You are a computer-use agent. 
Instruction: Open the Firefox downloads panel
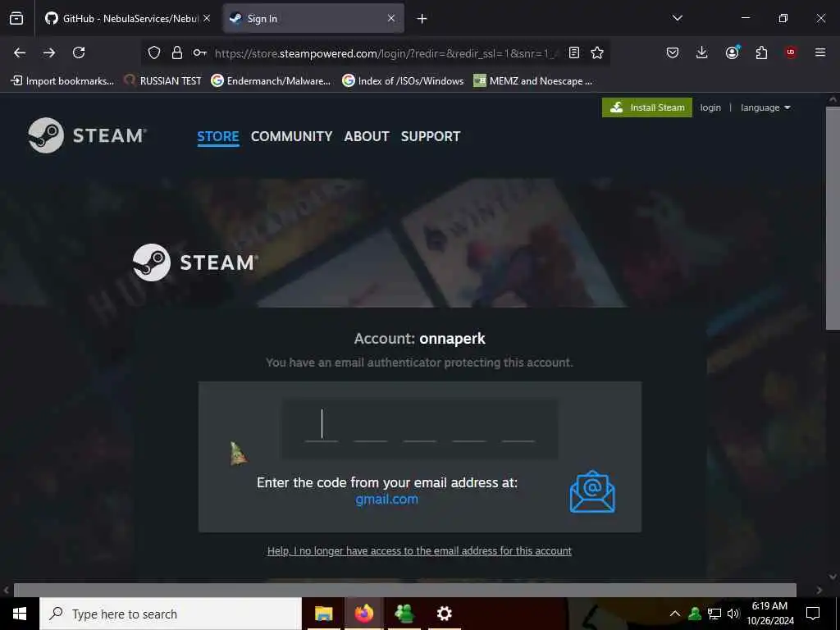(x=702, y=52)
